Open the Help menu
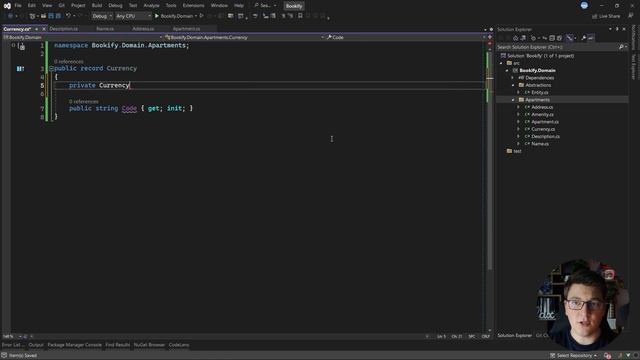Viewport: 640px width, 360px height. (x=239, y=6)
